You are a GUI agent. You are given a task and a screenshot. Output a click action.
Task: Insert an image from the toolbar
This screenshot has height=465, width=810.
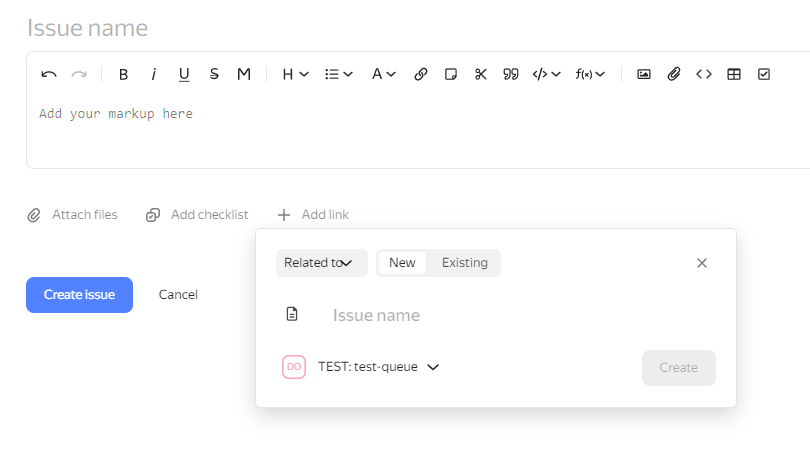pyautogui.click(x=644, y=74)
